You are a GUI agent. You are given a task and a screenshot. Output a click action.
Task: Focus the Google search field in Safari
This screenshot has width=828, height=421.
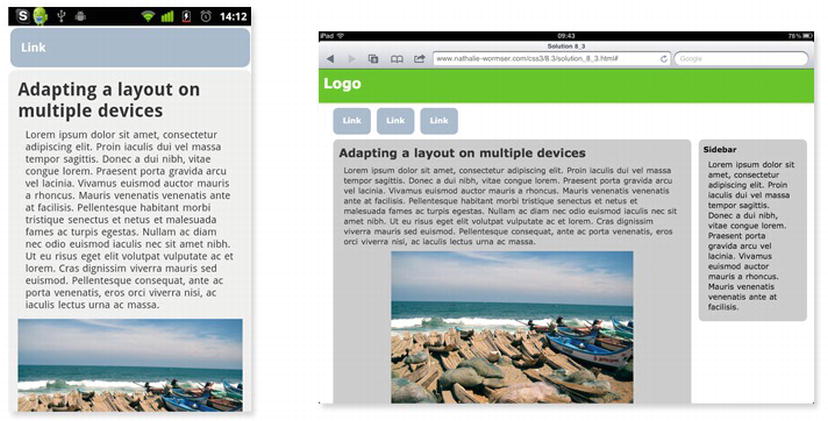[x=741, y=59]
